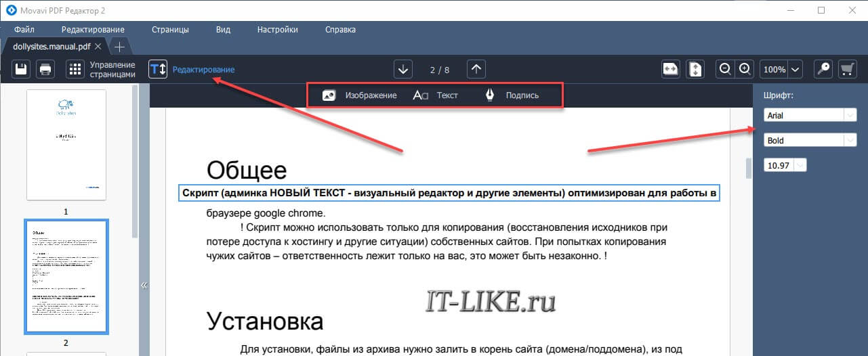Click the bold edited text box line
Screen dimensions: 868x356
449,193
